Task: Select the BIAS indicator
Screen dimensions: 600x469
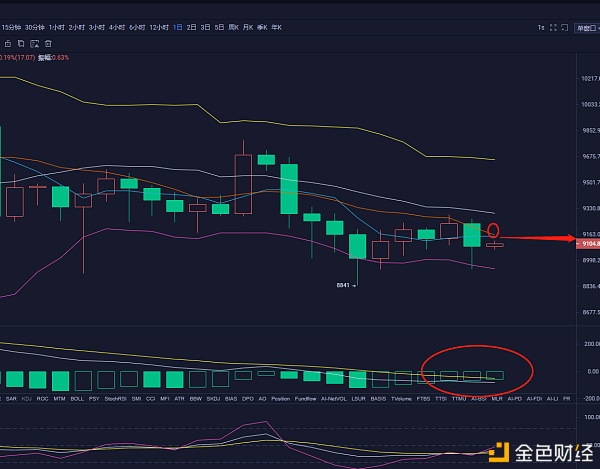Action: (231, 399)
